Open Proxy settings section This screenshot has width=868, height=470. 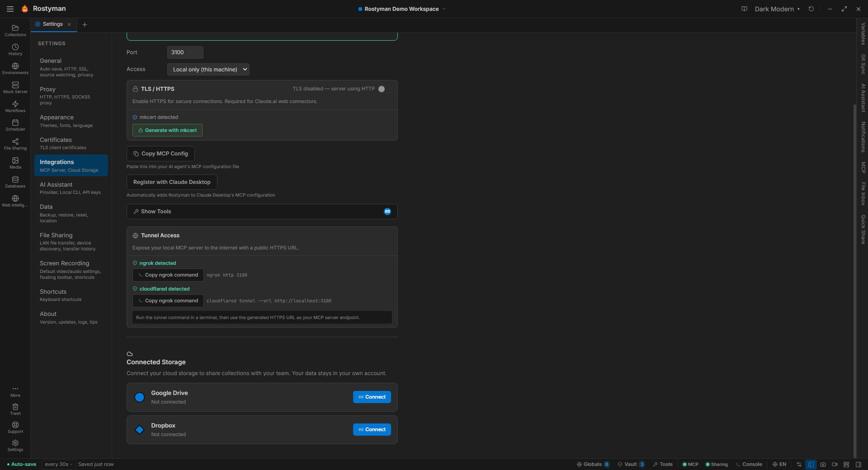click(x=71, y=96)
